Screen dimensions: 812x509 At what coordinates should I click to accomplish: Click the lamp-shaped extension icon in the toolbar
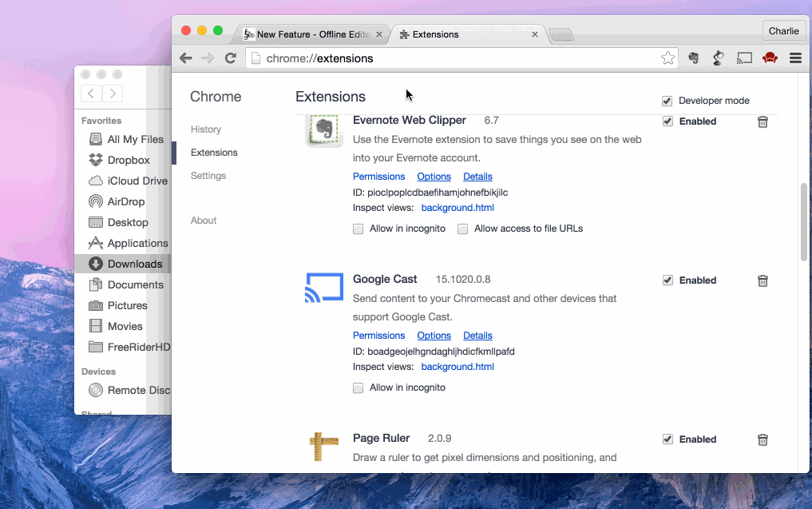click(x=719, y=58)
